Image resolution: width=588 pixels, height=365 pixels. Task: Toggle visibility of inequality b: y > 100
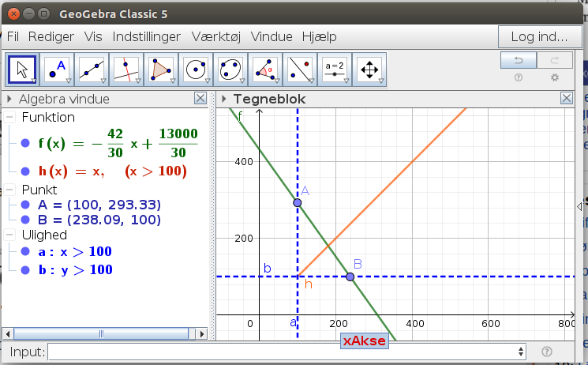[25, 269]
